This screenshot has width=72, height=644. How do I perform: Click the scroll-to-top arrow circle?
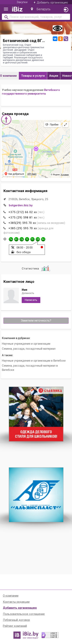point(6,120)
